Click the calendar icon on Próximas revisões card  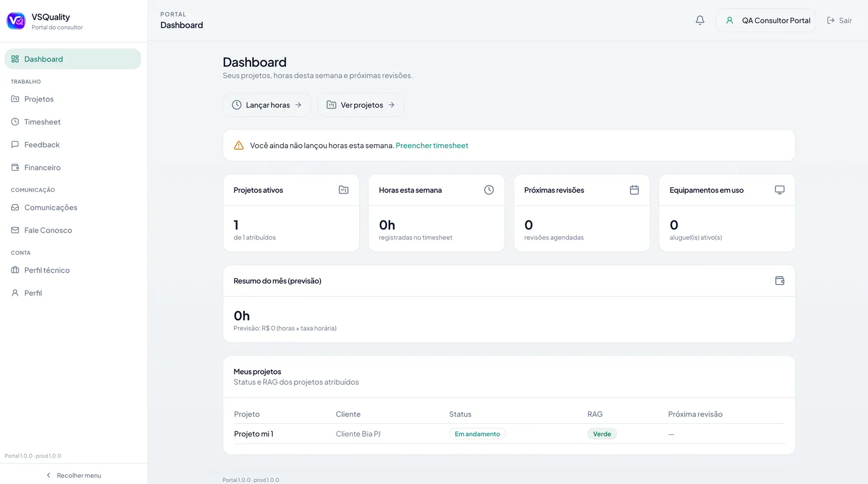point(634,190)
